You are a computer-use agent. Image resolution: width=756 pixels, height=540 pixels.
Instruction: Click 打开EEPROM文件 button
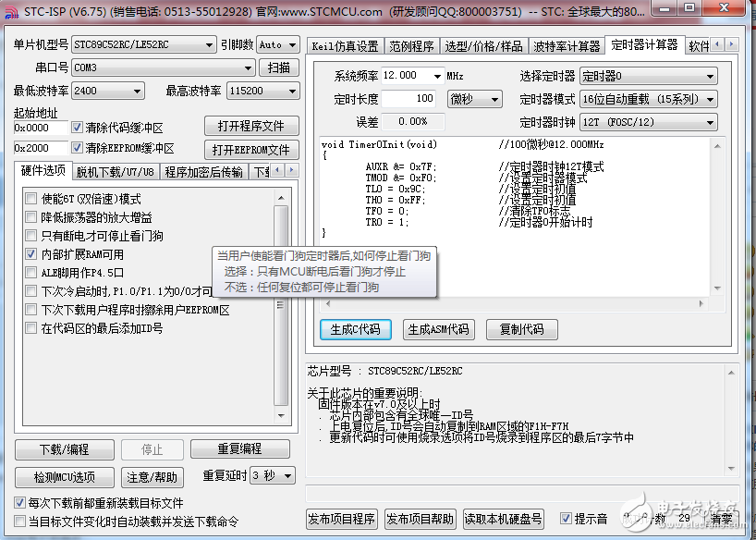point(251,150)
